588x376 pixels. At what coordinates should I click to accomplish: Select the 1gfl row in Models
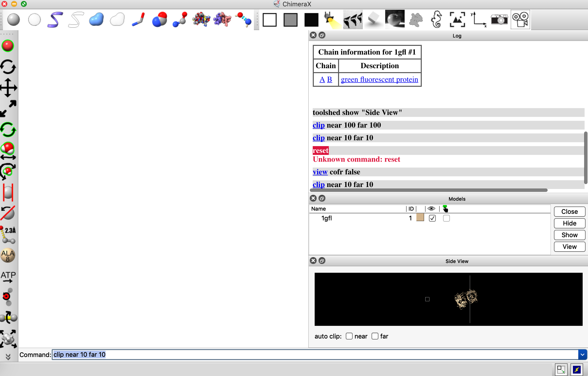(x=327, y=218)
